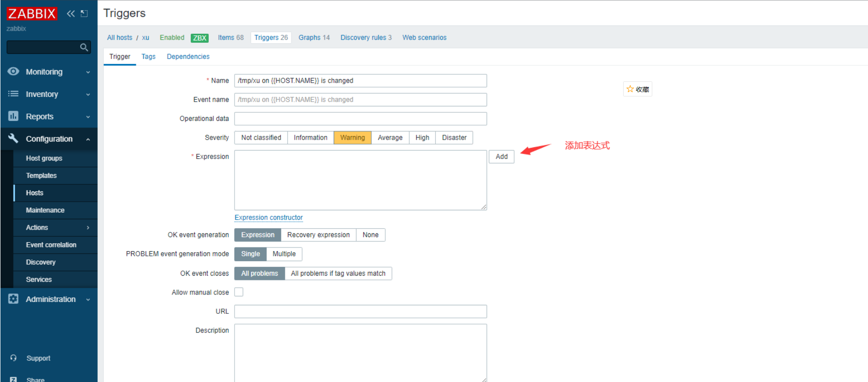Open the Expression constructor link
Screen dimensions: 868x382
[269, 217]
